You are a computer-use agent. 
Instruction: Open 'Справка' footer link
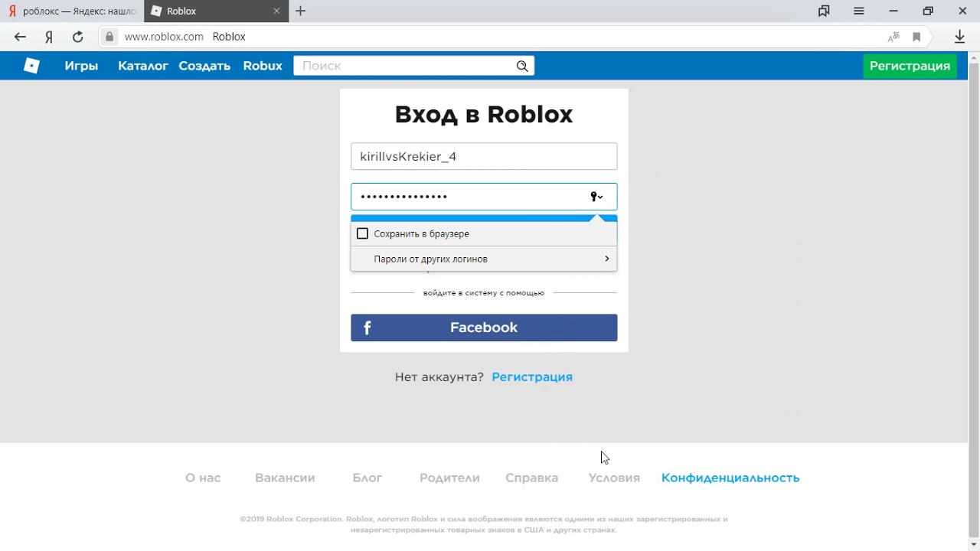tap(531, 478)
